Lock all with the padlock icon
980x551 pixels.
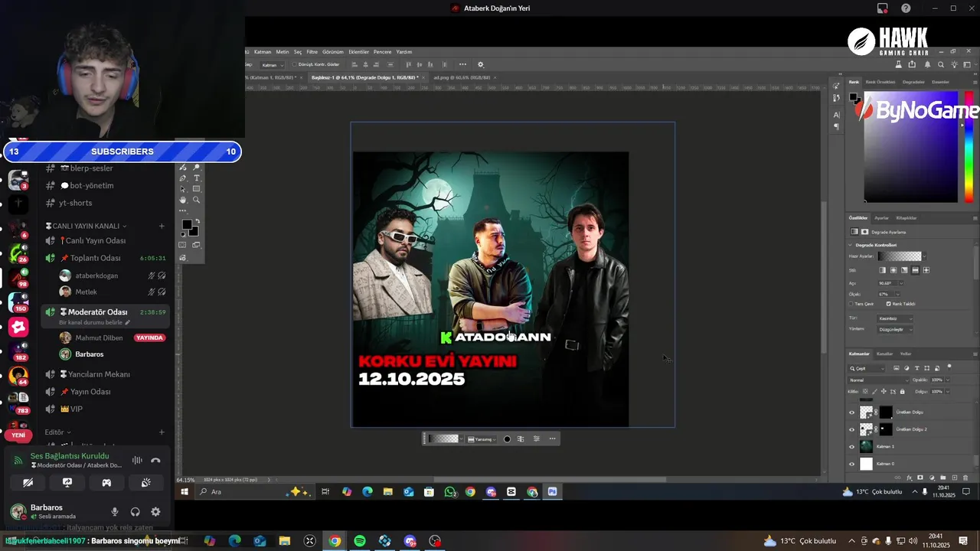point(902,391)
